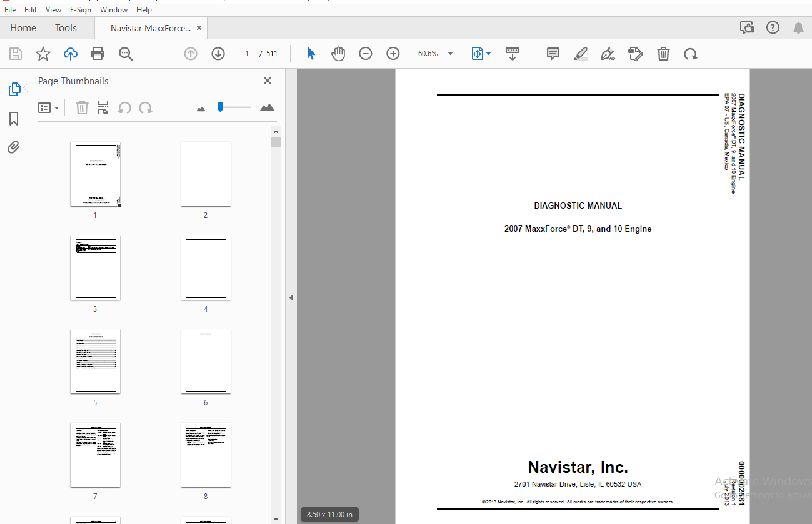Select the Highlight text pen tool
Viewport: 812px width, 524px height.
click(x=581, y=54)
